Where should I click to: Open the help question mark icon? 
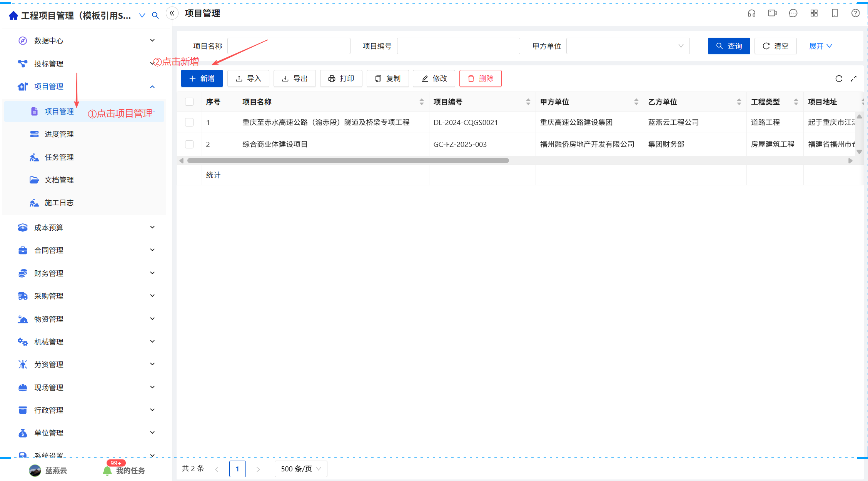[x=855, y=13]
